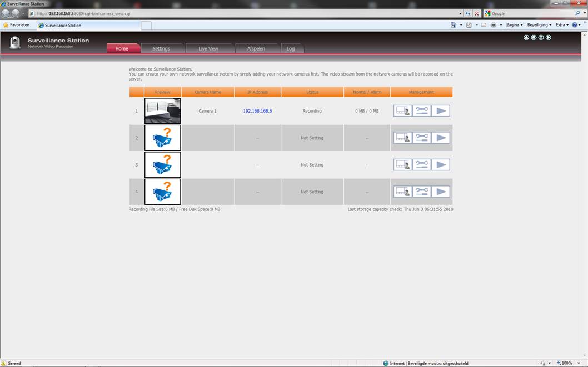Click the circular right-arrow icon in header

click(548, 37)
